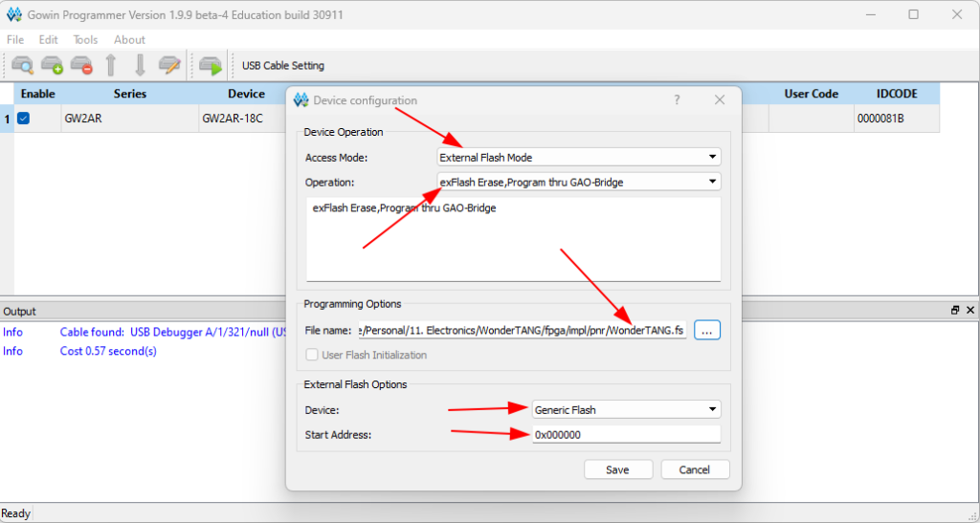
Task: Open the Edit menu
Action: pos(48,39)
